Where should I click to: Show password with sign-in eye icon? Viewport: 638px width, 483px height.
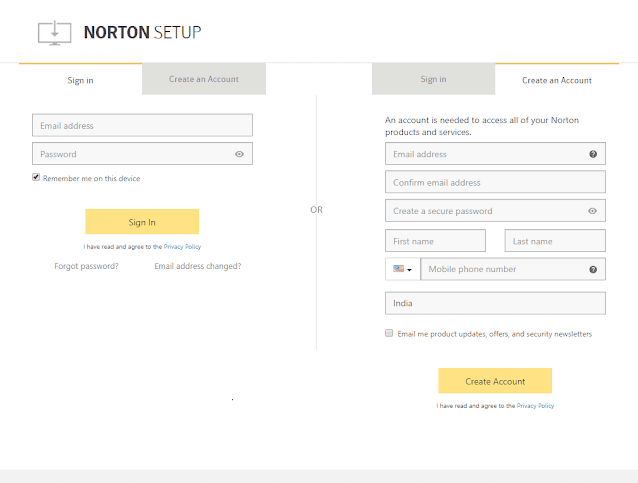239,154
